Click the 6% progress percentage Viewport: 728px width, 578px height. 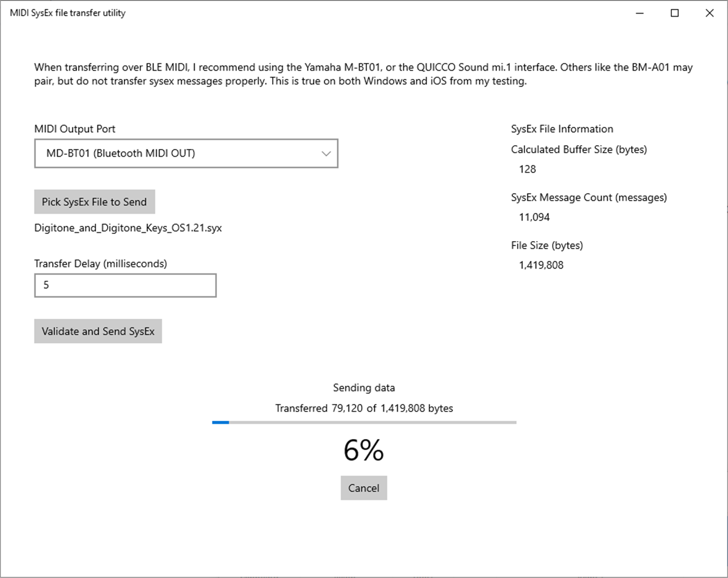(x=364, y=450)
